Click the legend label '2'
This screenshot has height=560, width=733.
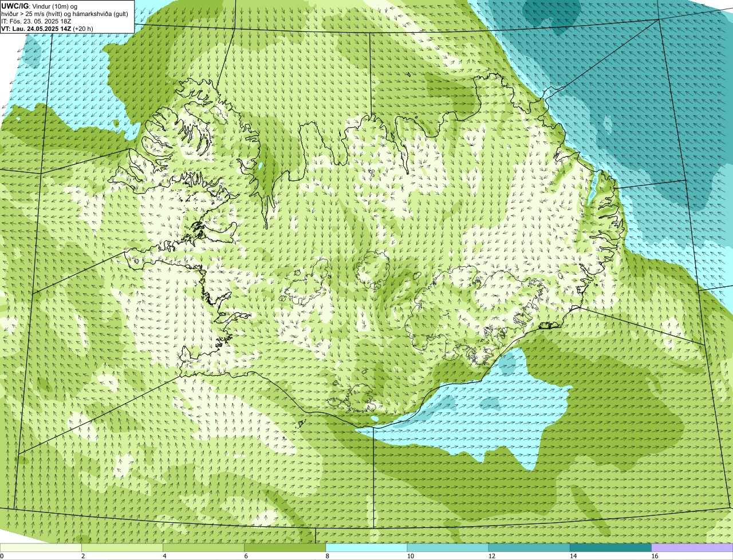83,556
